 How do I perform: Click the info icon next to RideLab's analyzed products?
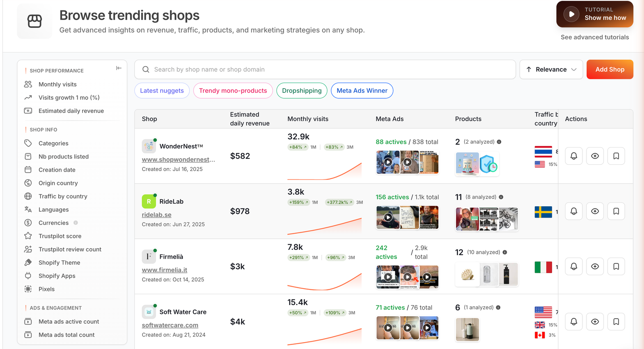[x=501, y=197]
